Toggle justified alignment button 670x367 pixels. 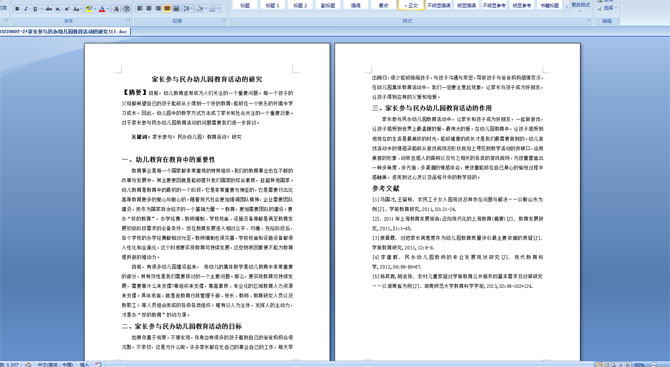pos(167,9)
